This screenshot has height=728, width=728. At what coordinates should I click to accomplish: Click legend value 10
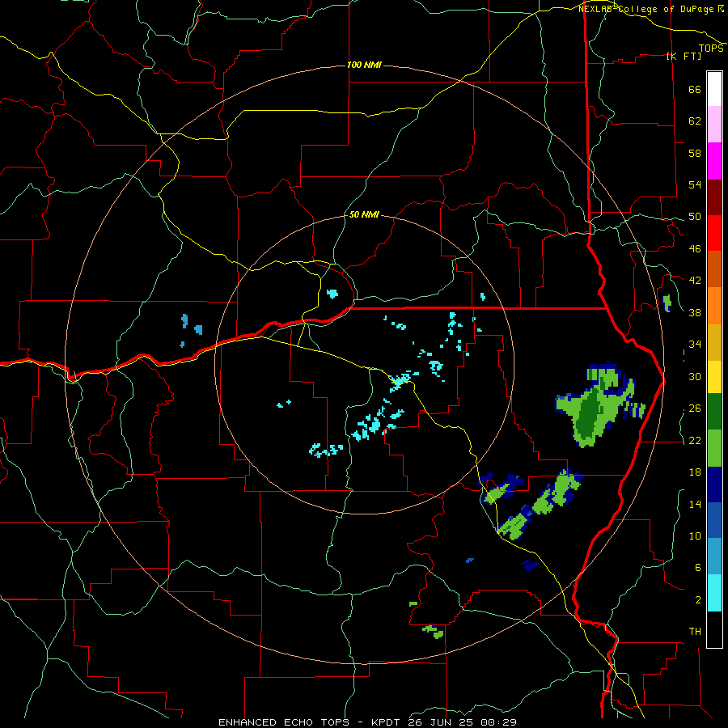[x=695, y=536]
